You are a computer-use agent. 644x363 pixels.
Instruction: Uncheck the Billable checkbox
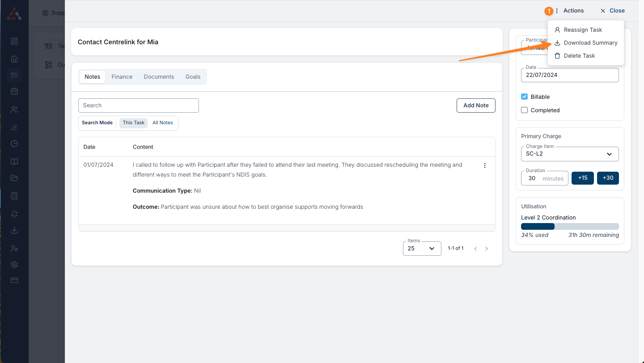click(525, 97)
